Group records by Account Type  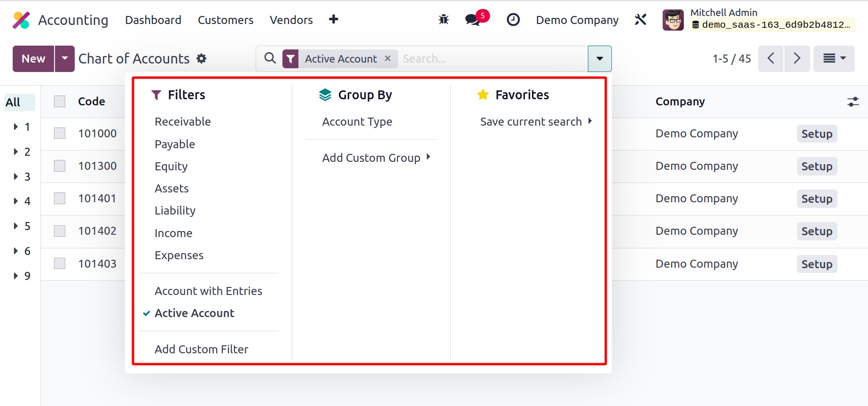click(357, 122)
